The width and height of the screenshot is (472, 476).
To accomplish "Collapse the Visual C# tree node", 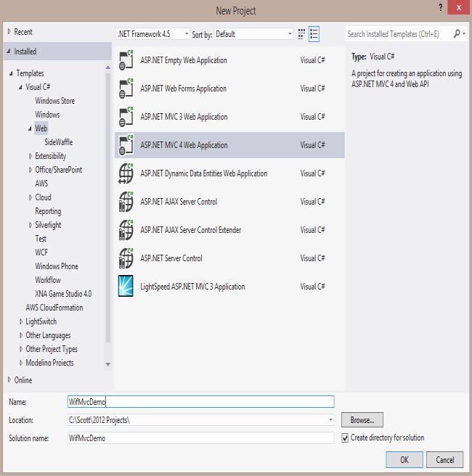I will pos(20,87).
